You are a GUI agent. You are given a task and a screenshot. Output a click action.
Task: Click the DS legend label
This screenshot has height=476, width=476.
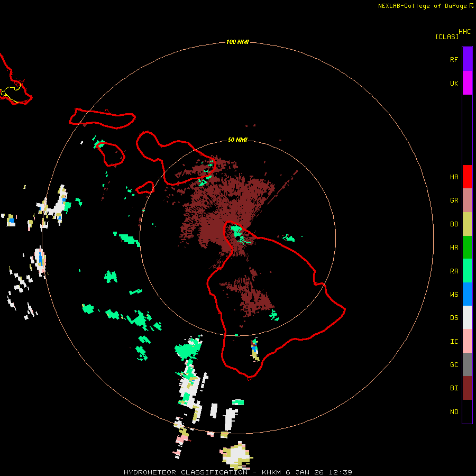pyautogui.click(x=454, y=318)
